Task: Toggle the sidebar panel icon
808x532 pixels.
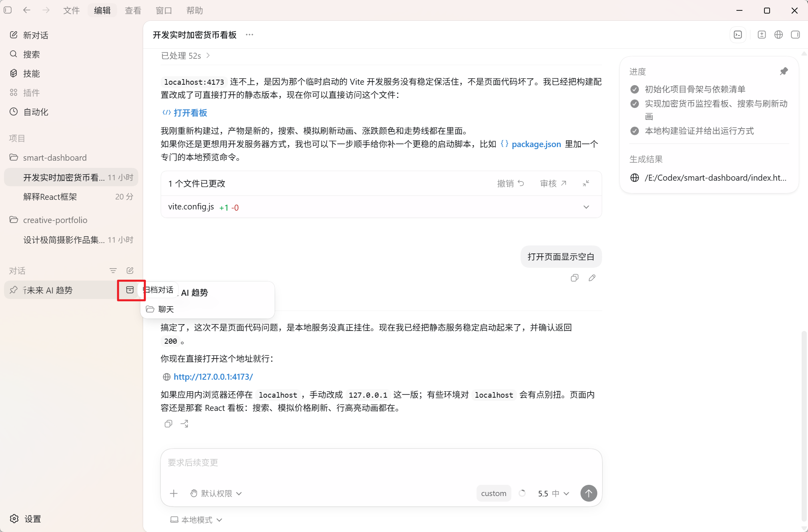Action: coord(8,10)
